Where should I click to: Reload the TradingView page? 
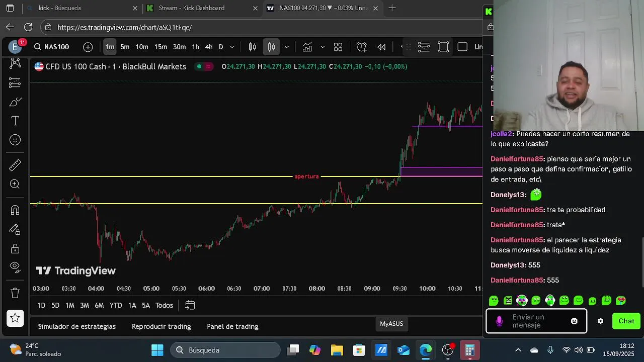pos(28,27)
